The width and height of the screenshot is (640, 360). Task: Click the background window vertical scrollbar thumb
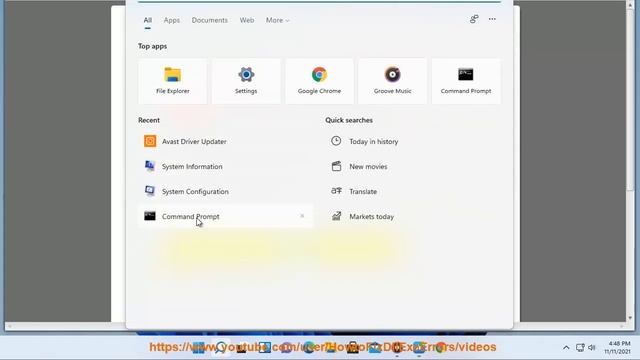[x=630, y=100]
